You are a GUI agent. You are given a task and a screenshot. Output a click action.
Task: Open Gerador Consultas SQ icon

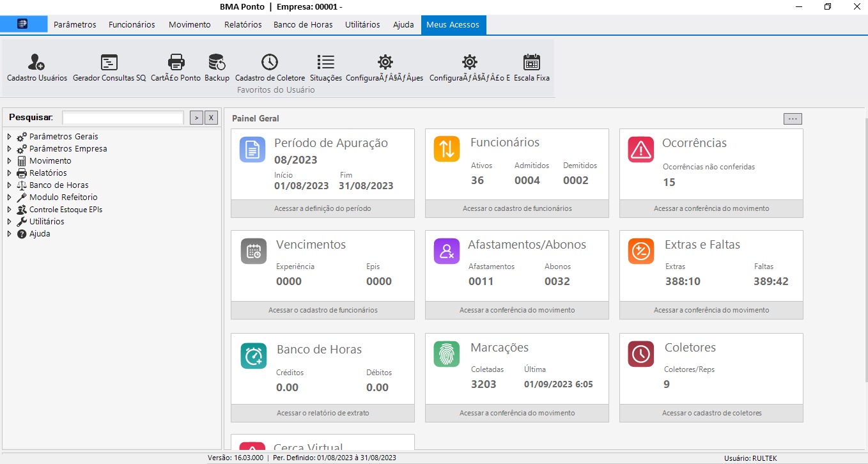(x=109, y=62)
